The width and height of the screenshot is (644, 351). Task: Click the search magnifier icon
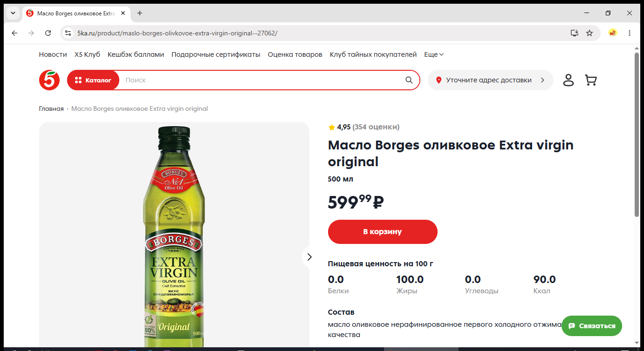[x=409, y=80]
